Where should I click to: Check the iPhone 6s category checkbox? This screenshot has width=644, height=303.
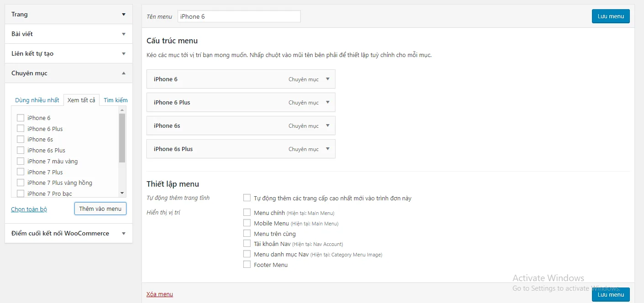pos(20,139)
